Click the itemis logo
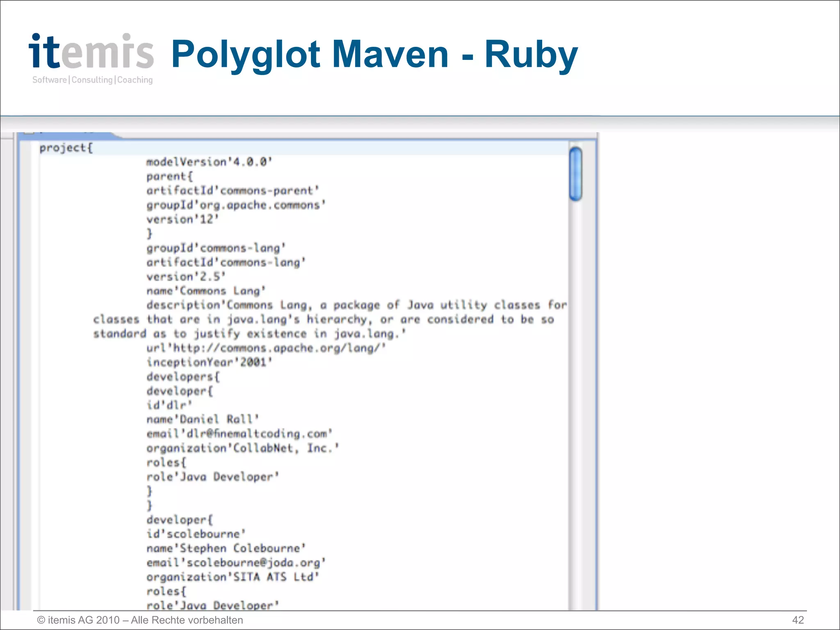 (x=91, y=58)
